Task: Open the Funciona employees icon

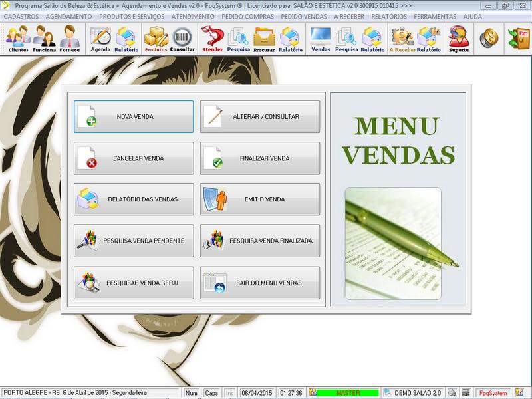Action: (44, 39)
